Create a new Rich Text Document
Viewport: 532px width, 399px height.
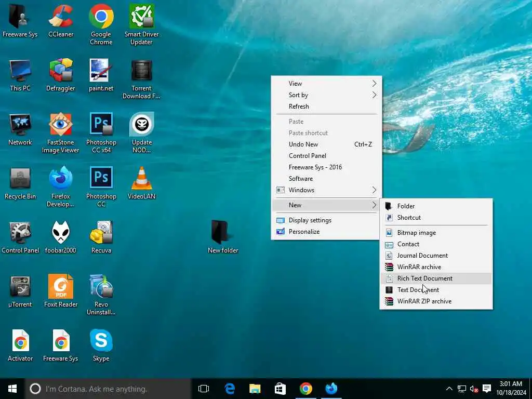(x=436, y=278)
